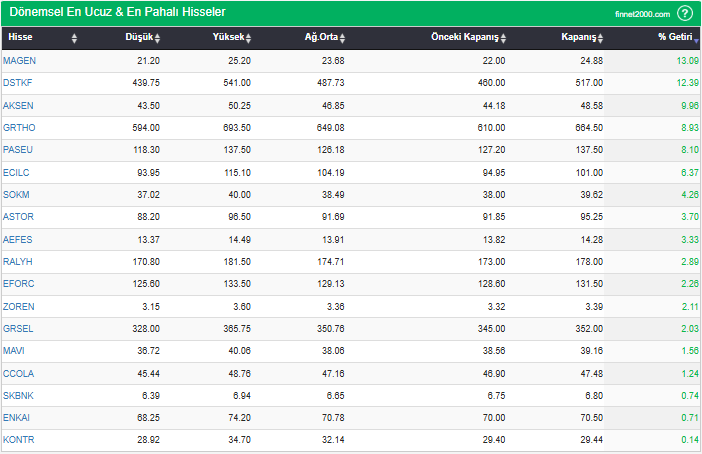Image resolution: width=702 pixels, height=454 pixels.
Task: Select AKSEN stock ticker
Action: pos(19,105)
